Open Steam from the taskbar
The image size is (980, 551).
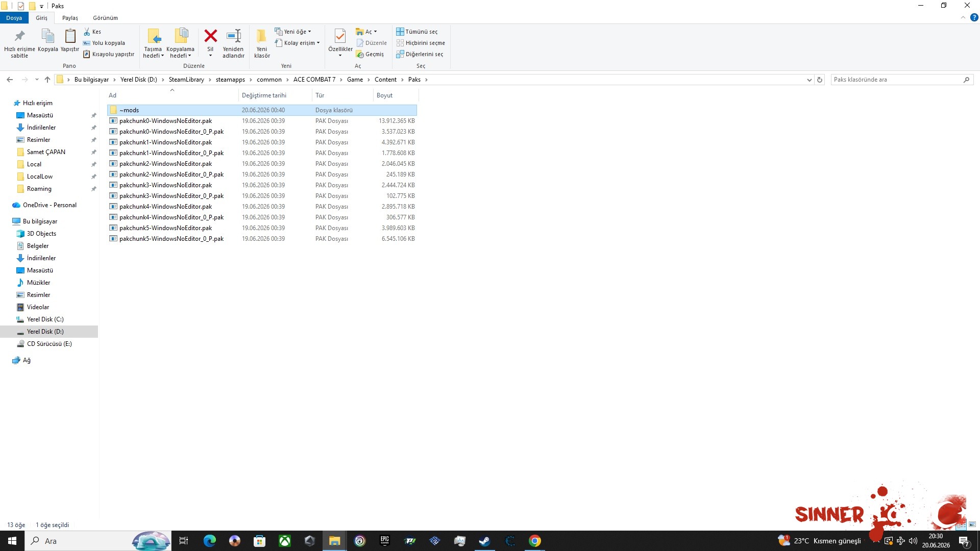coord(484,541)
